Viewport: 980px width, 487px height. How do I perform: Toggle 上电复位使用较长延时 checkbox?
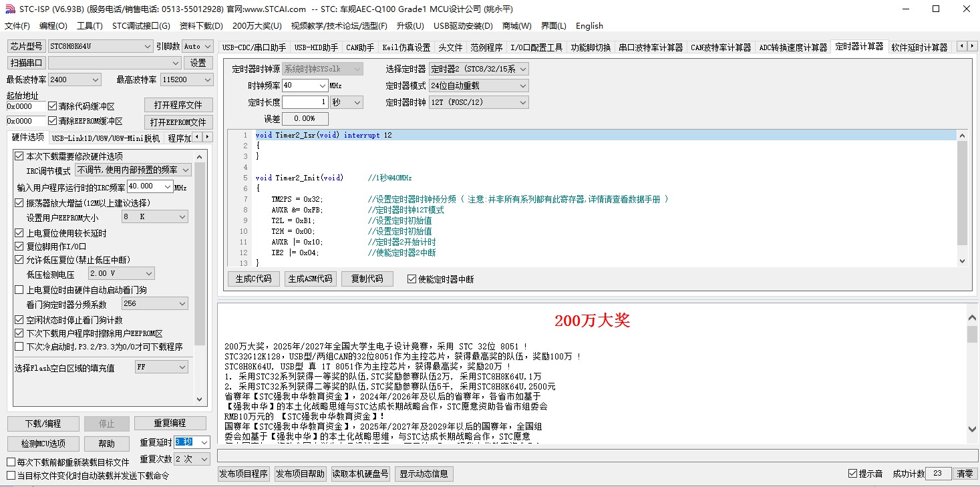pyautogui.click(x=19, y=233)
